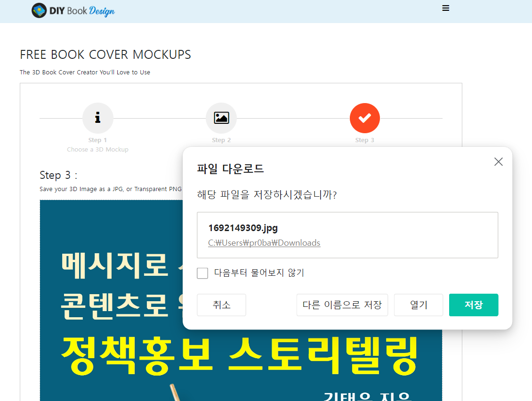Screen dimensions: 532x401
Task: Click the Step 2 image icon
Action: [x=221, y=118]
